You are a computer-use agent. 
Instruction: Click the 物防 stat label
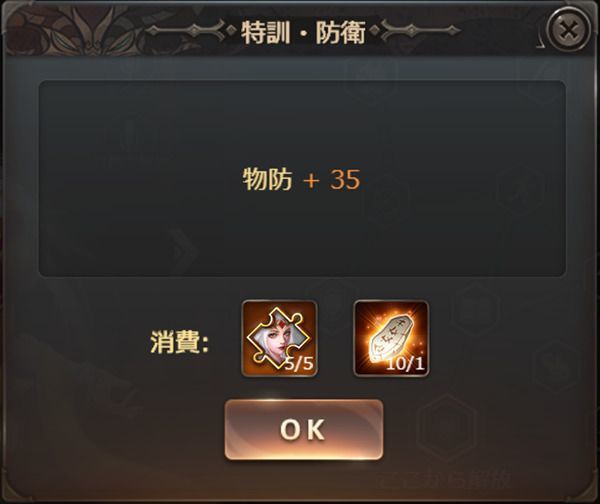click(267, 179)
